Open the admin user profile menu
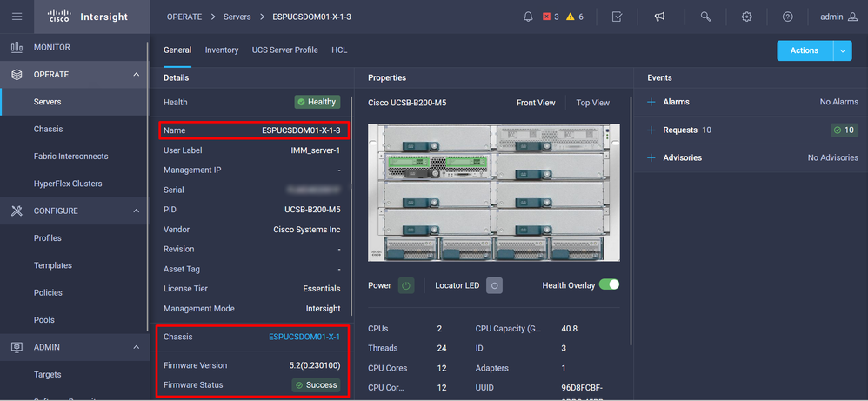Viewport: 868px width, 401px height. 838,17
